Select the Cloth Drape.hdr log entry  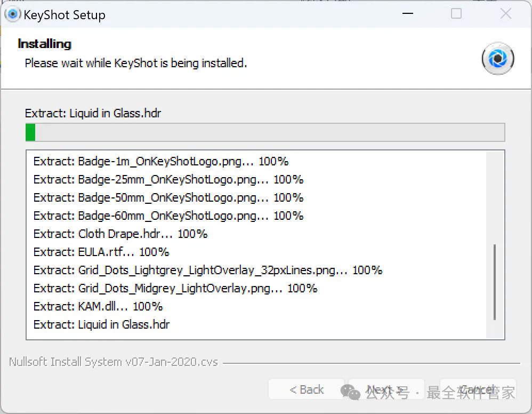[x=120, y=234]
